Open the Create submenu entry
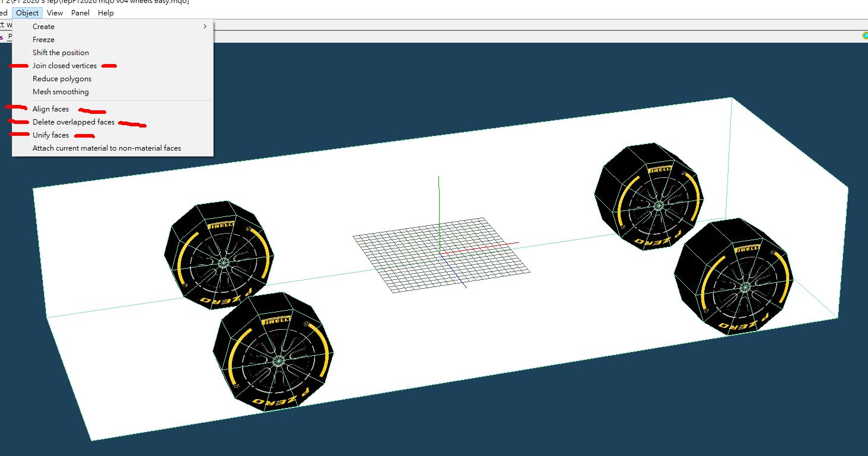Viewport: 868px width, 456px height. [43, 27]
